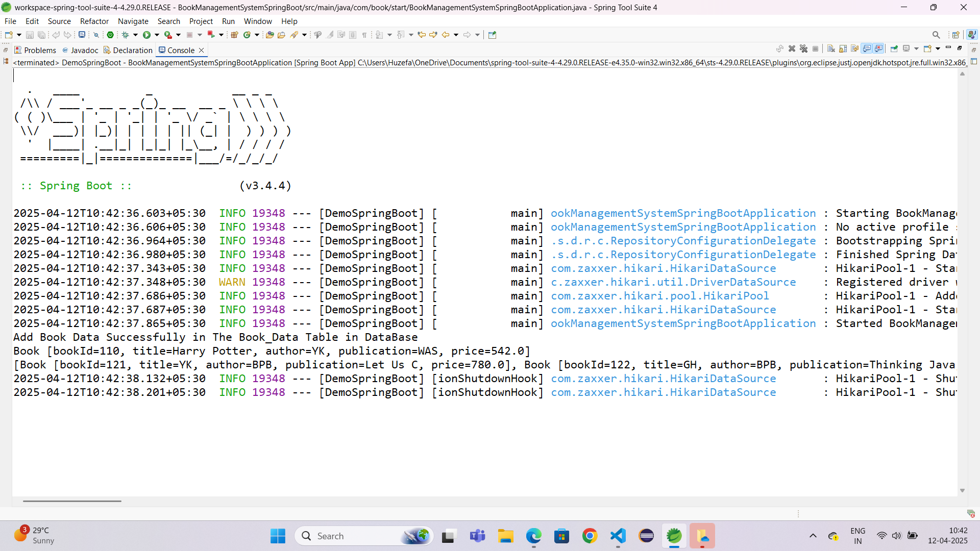This screenshot has width=980, height=551.
Task: Open the Boot Dashboard power icon
Action: pos(110,35)
